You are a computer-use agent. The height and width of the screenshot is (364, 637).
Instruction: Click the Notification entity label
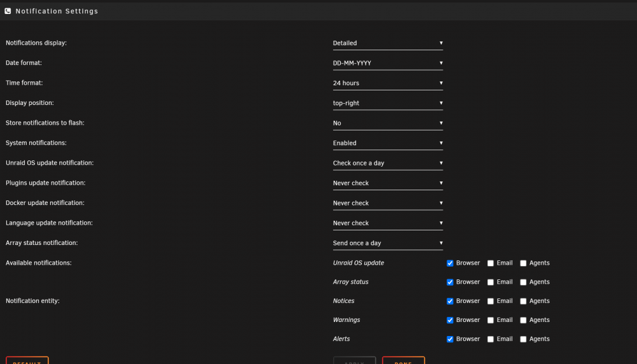32,301
